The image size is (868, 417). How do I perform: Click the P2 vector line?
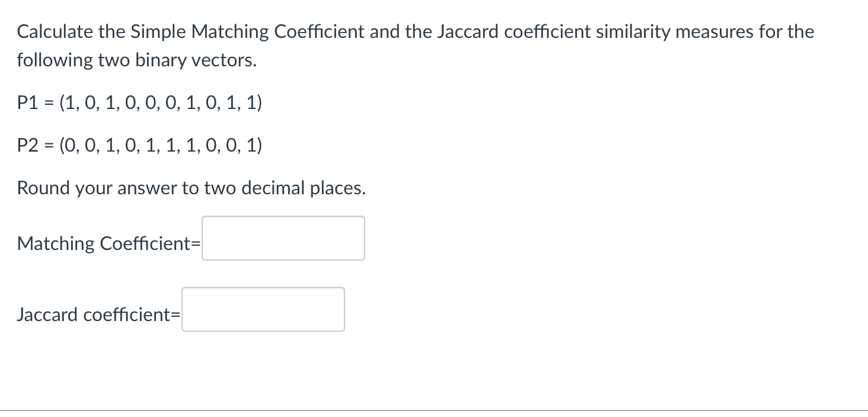139,145
